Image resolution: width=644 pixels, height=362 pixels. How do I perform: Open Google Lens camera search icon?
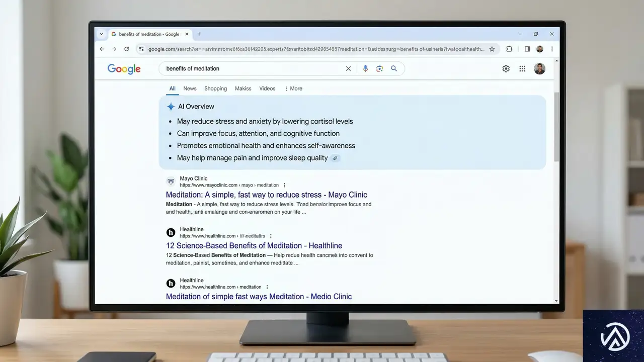coord(379,68)
